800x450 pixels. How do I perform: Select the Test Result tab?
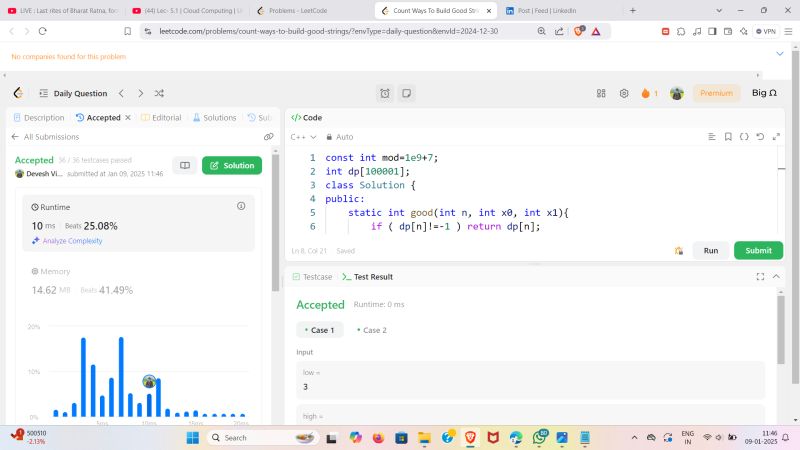[x=368, y=277]
